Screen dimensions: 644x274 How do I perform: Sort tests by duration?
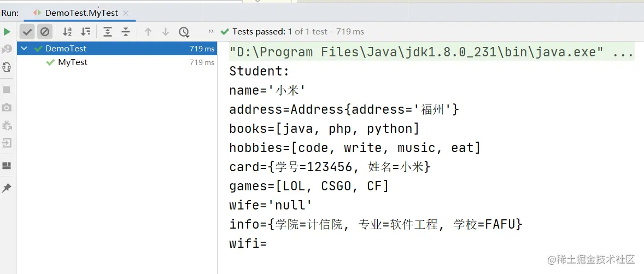tap(85, 32)
